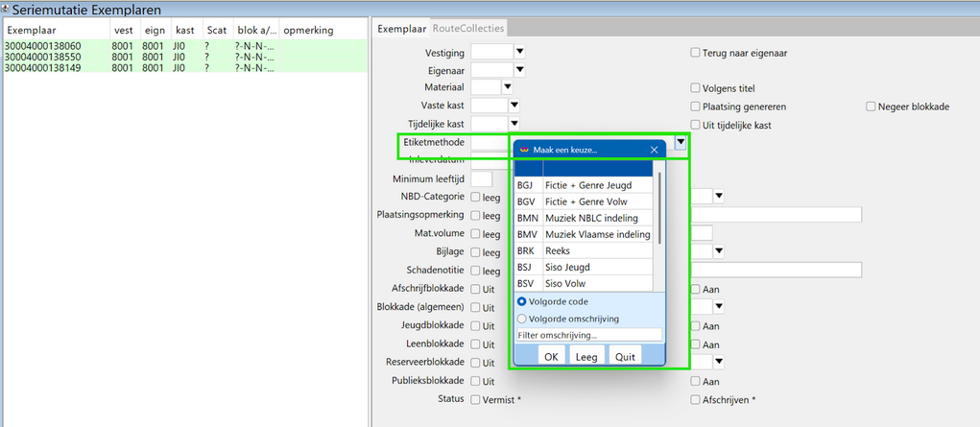Tick the 'Negeer blokkade' checkbox
This screenshot has height=427, width=980.
point(872,107)
